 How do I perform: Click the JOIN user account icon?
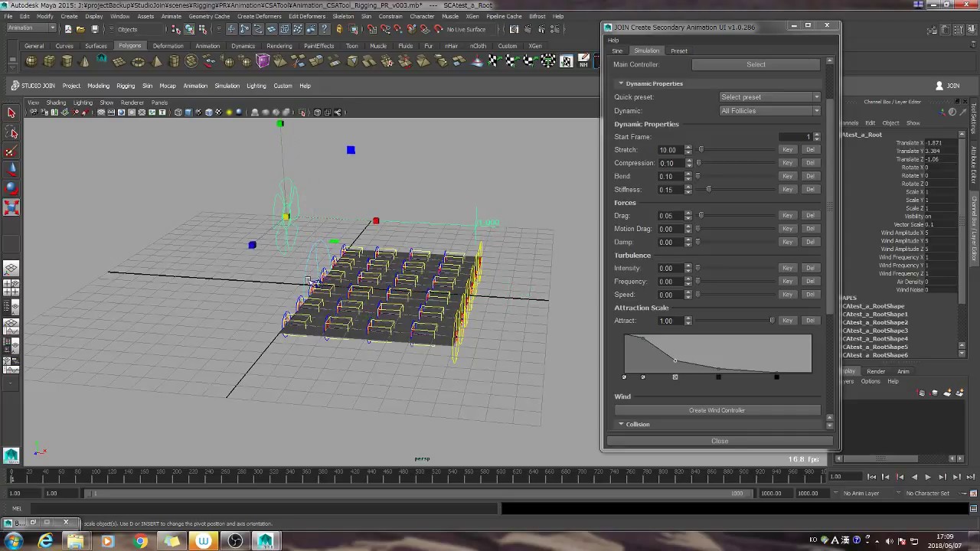[939, 86]
